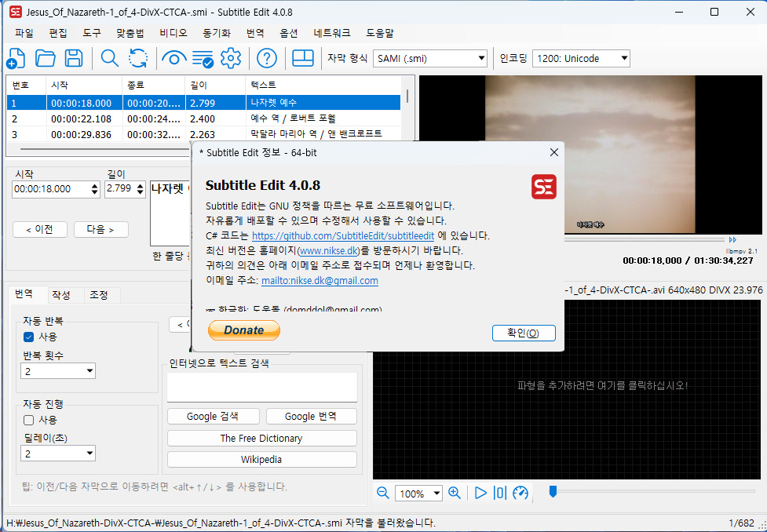This screenshot has height=532, width=767.
Task: Click the nikse.dk@gmail.com mailto link
Action: [320, 281]
